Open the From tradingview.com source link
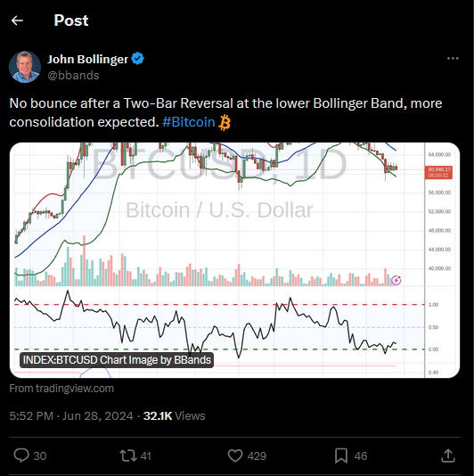Screen dimensions: 474x476 pos(61,389)
